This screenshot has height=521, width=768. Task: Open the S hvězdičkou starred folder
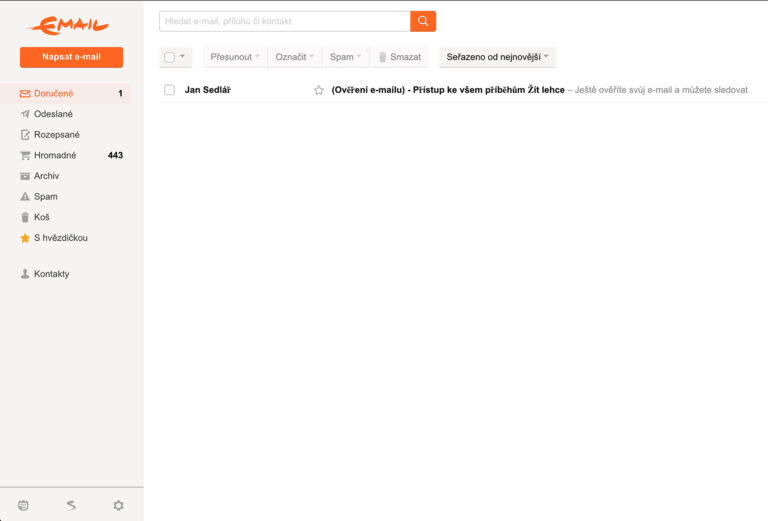pos(60,238)
